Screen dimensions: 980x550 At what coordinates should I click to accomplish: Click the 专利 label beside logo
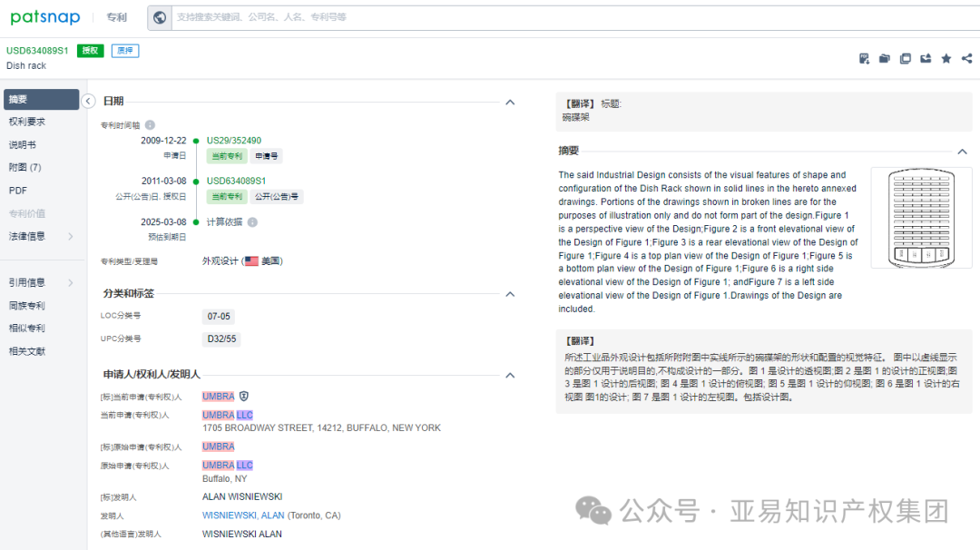(116, 17)
